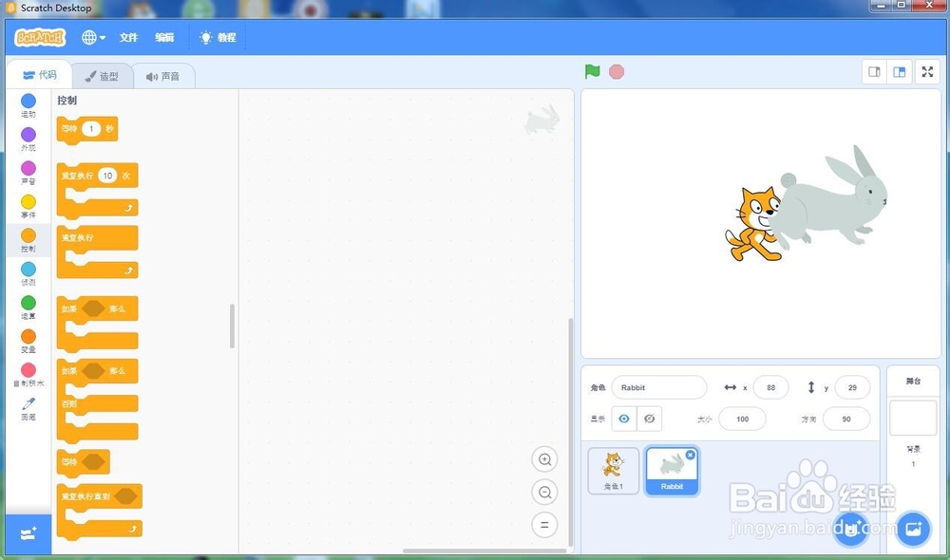Click the choose a sprite button
950x560 pixels.
coord(850,529)
